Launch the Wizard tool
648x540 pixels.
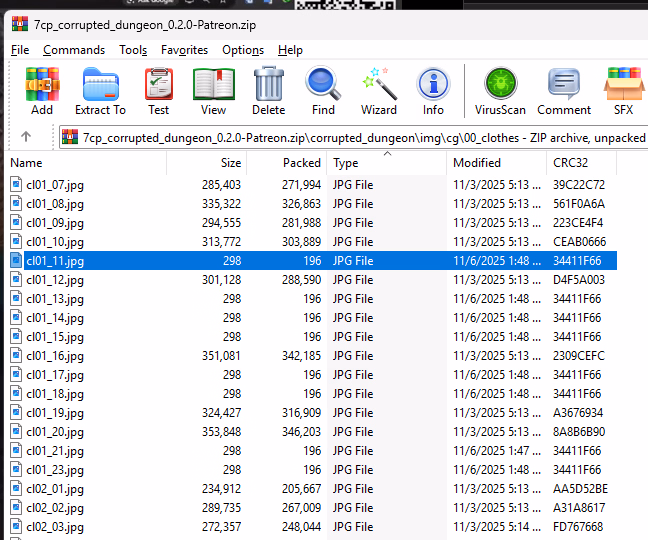(379, 91)
